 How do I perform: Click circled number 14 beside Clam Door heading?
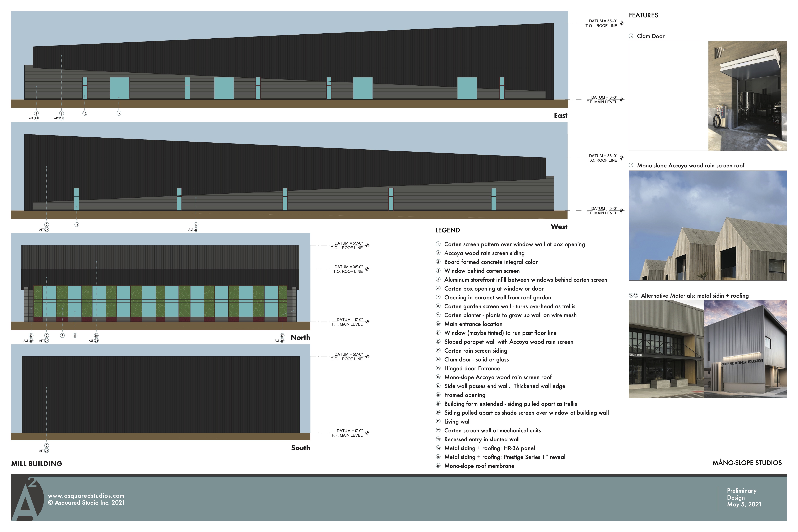631,36
